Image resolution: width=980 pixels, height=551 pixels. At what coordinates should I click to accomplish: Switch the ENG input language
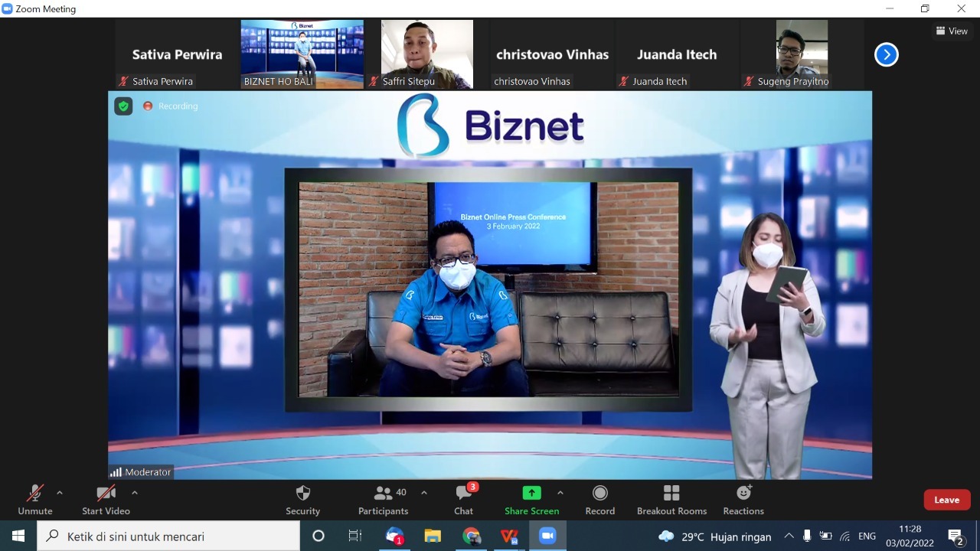(867, 536)
